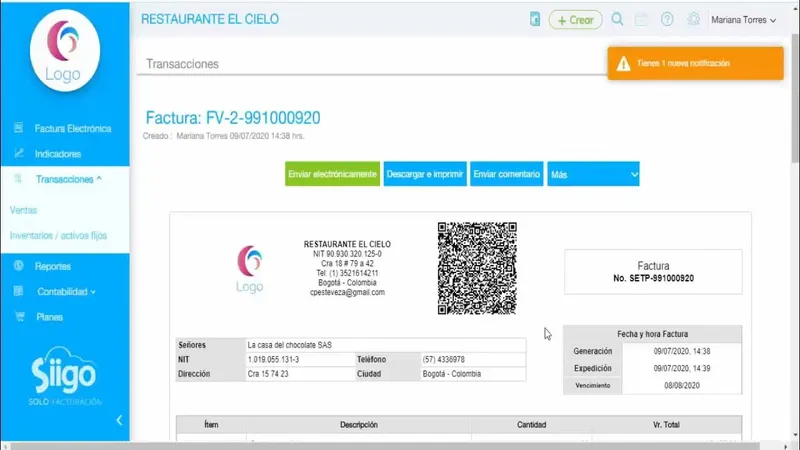The image size is (800, 450).
Task: Click the Descargar e imprimir button
Action: (x=425, y=174)
